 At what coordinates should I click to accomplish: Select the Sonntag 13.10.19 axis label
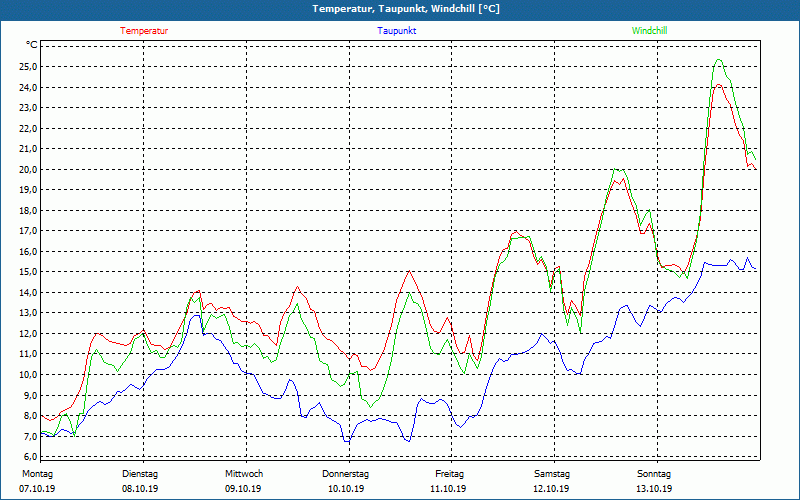(654, 481)
